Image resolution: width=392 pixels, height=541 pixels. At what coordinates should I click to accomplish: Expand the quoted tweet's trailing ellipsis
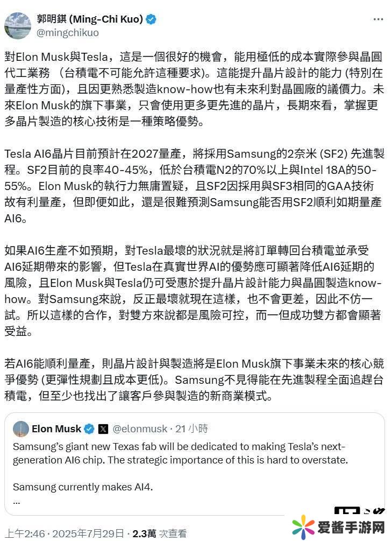coord(17,500)
